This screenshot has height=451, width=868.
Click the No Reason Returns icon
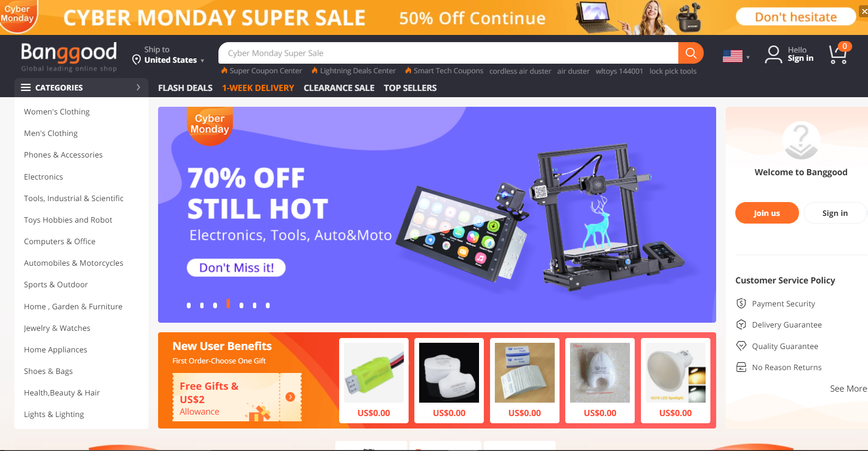(x=741, y=367)
